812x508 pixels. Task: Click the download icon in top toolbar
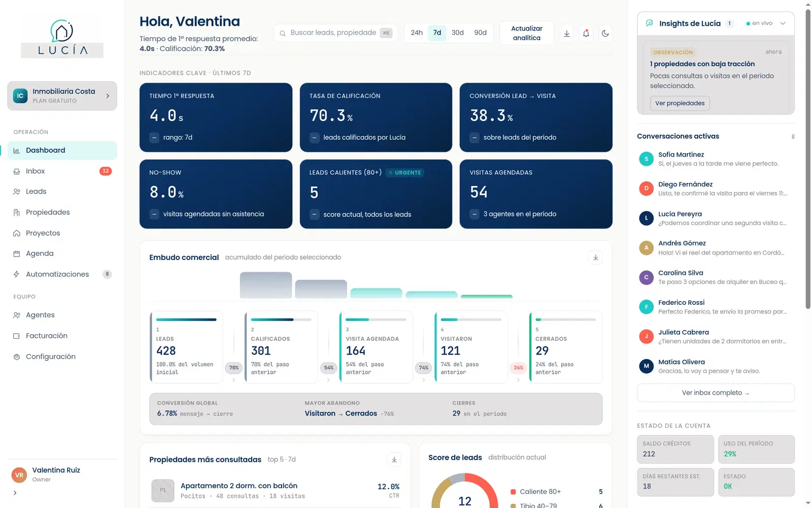pos(567,34)
